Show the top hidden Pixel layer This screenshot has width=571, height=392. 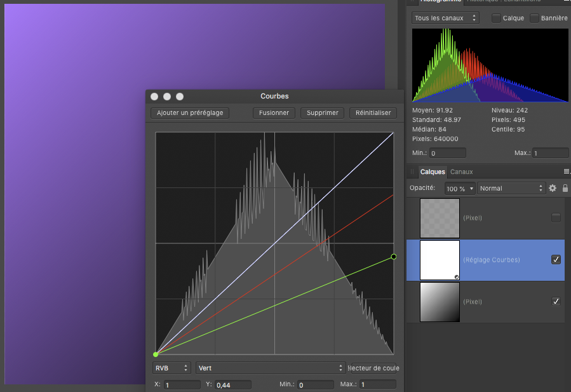[556, 218]
